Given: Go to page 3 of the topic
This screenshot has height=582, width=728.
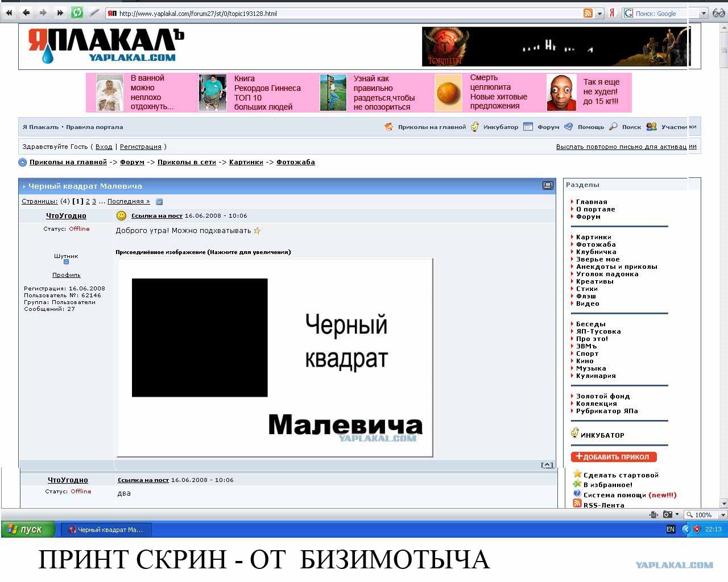Looking at the screenshot, I should [94, 201].
